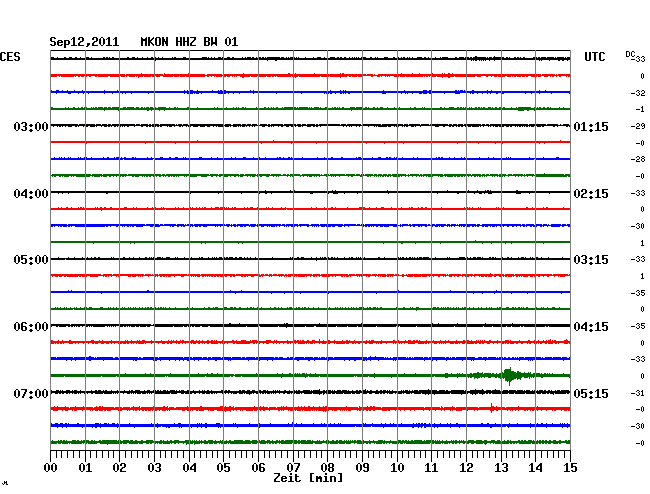This screenshot has height=494, width=650.
Task: Click the DC offset value -1
Action: [x=640, y=109]
